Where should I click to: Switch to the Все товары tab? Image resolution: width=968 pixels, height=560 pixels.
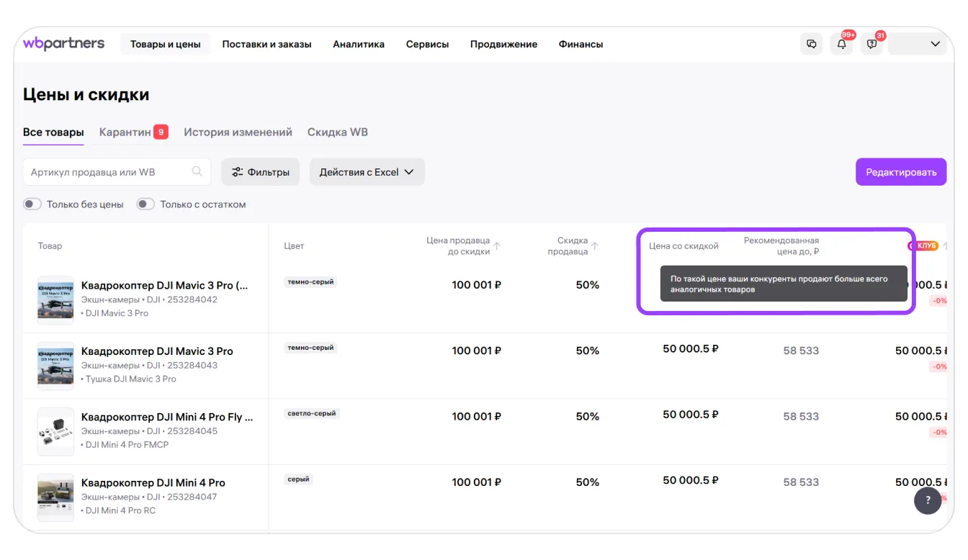(53, 132)
